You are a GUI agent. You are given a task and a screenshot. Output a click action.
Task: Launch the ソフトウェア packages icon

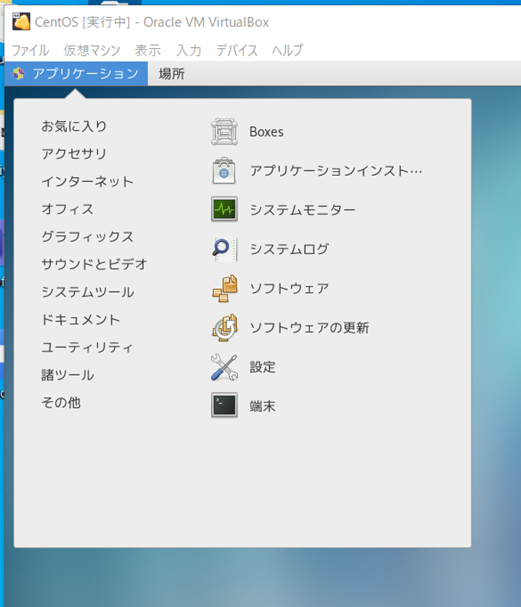click(x=225, y=288)
